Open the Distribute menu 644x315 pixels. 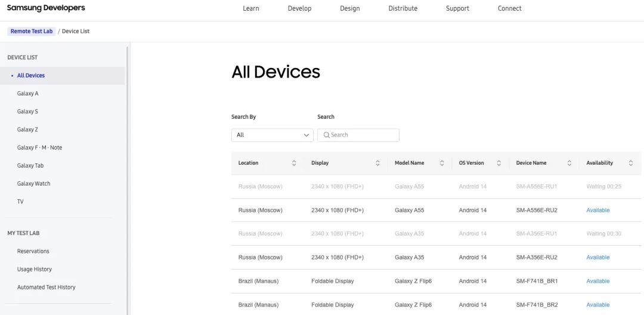coord(403,8)
